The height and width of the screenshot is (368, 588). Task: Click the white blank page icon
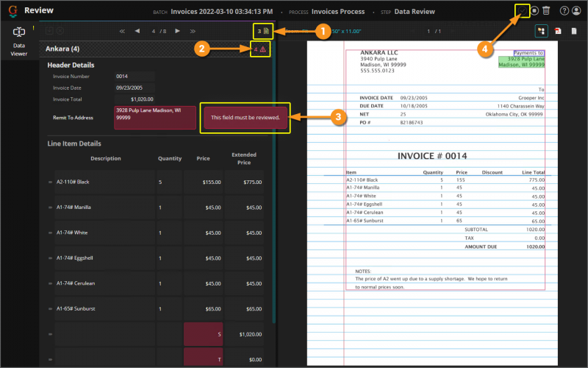tap(574, 31)
